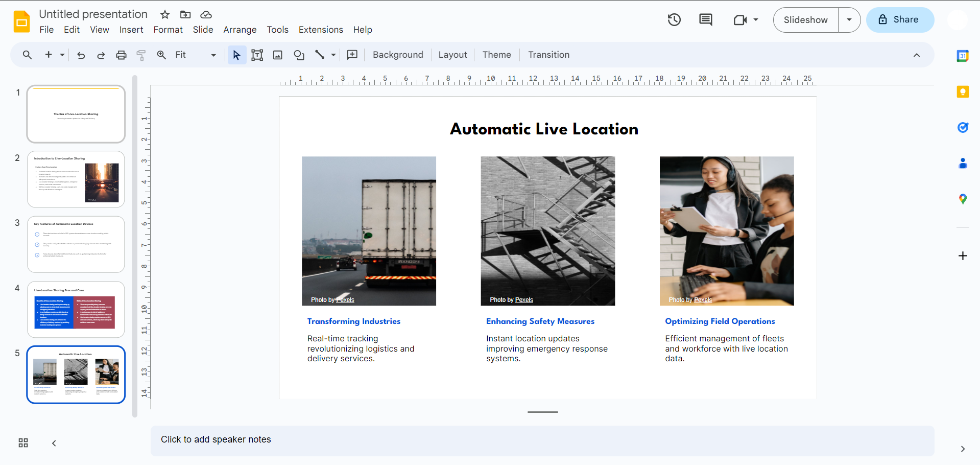Click the add comment toolbar icon
Viewport: 980px width, 465px height.
352,55
